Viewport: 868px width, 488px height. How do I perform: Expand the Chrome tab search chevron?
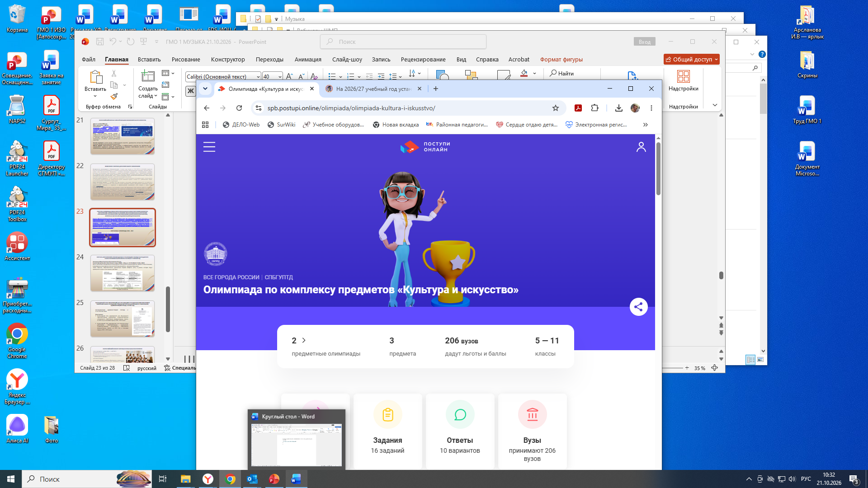point(205,89)
